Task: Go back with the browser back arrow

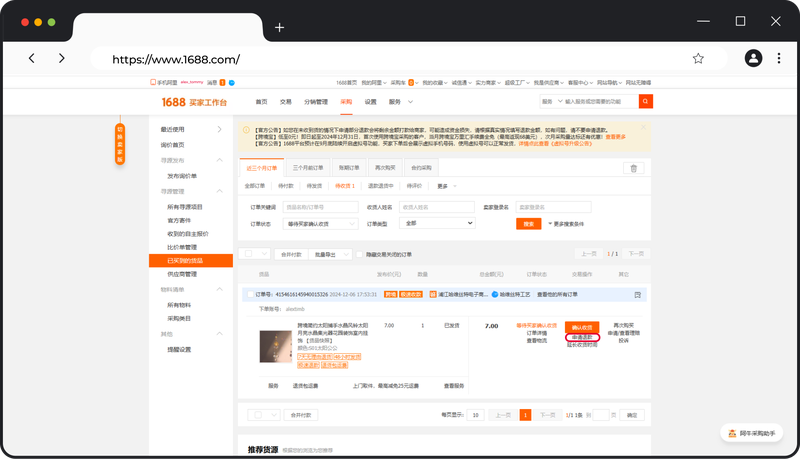Action: tap(32, 59)
